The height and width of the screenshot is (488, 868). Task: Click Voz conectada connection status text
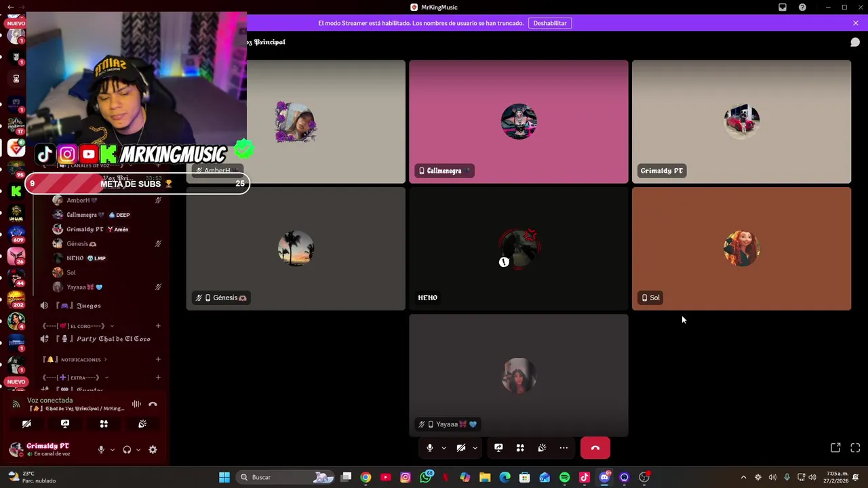[50, 401]
